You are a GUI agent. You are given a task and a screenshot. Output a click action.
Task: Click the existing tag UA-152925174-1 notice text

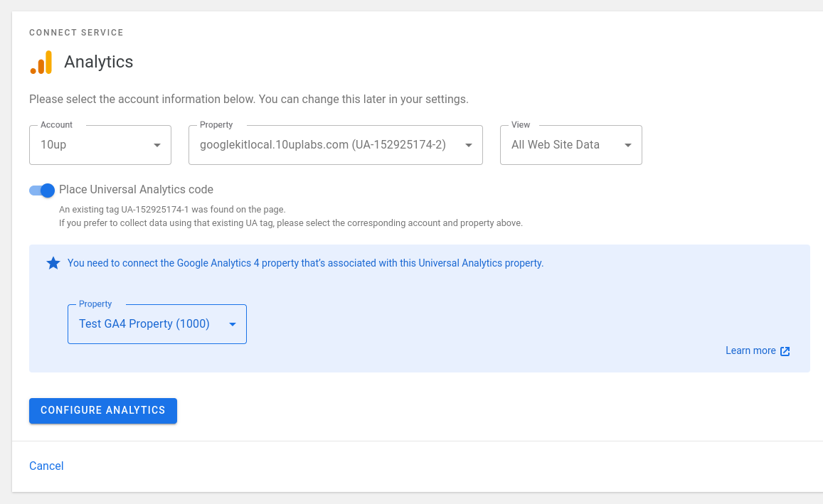tap(172, 210)
